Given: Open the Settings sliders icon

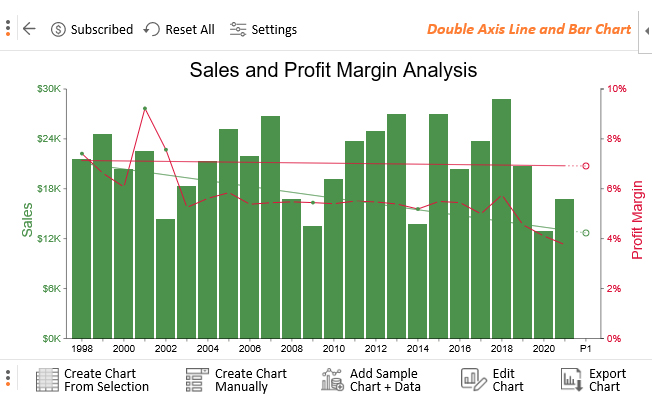Looking at the screenshot, I should 238,30.
